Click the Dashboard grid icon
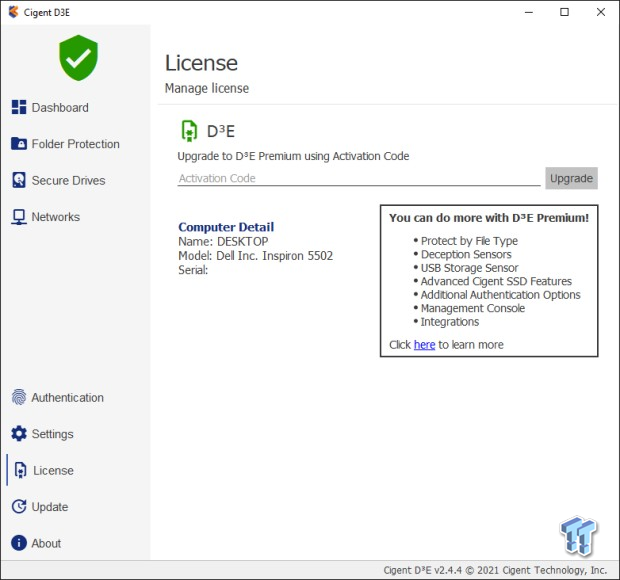 tap(19, 107)
